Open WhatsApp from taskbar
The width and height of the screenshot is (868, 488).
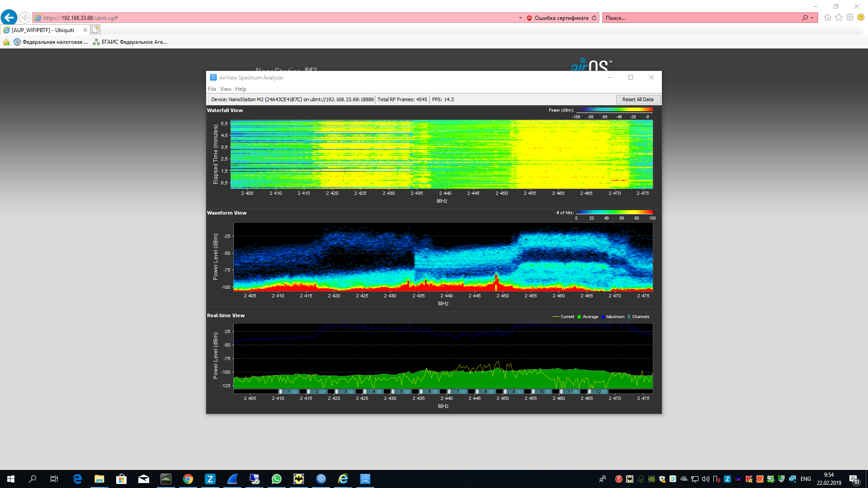click(x=277, y=479)
